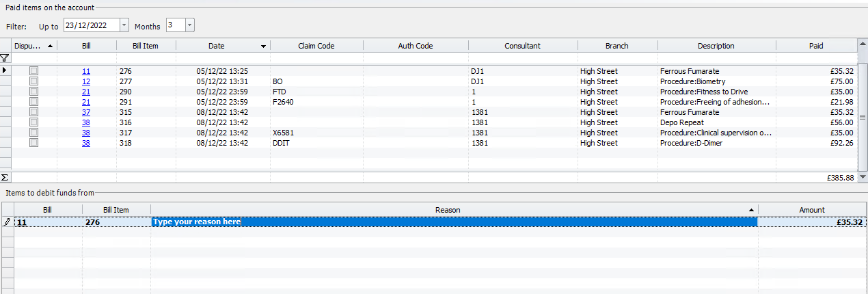Open bill 37 link

tap(86, 112)
